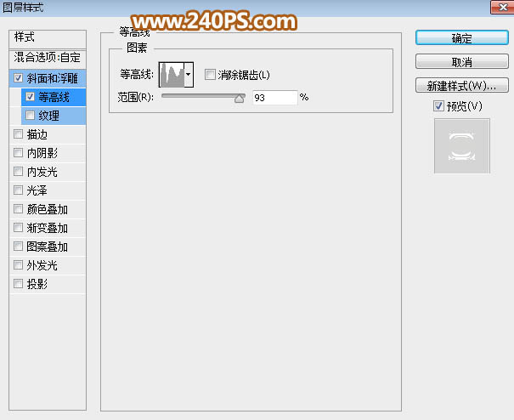Open the 图案叠加 style settings
The height and width of the screenshot is (420, 514).
click(x=48, y=247)
